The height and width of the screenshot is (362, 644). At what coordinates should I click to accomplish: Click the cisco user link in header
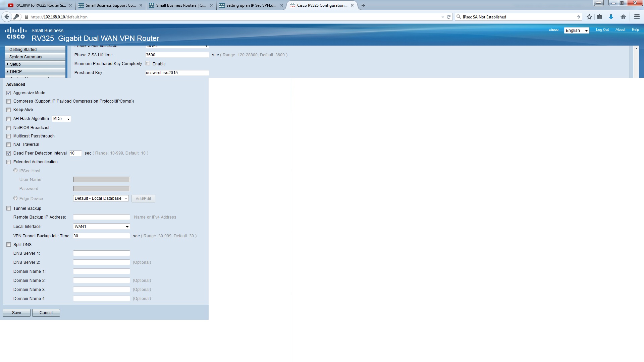point(553,29)
